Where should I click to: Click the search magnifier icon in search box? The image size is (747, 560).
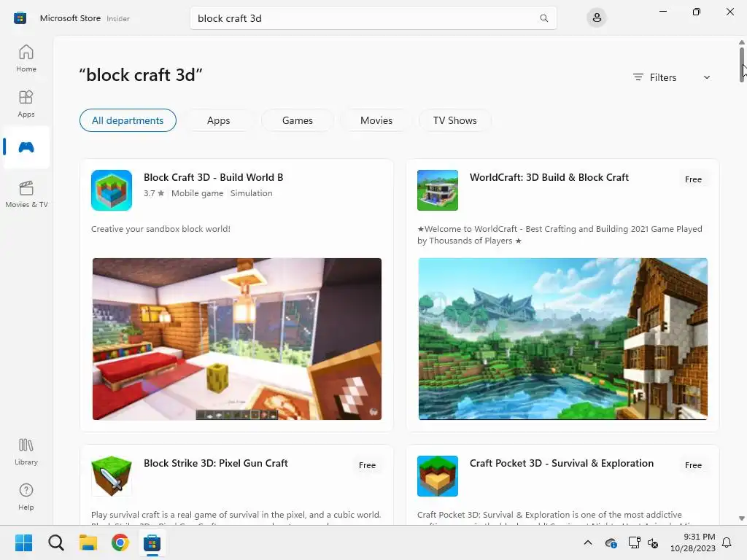(543, 18)
